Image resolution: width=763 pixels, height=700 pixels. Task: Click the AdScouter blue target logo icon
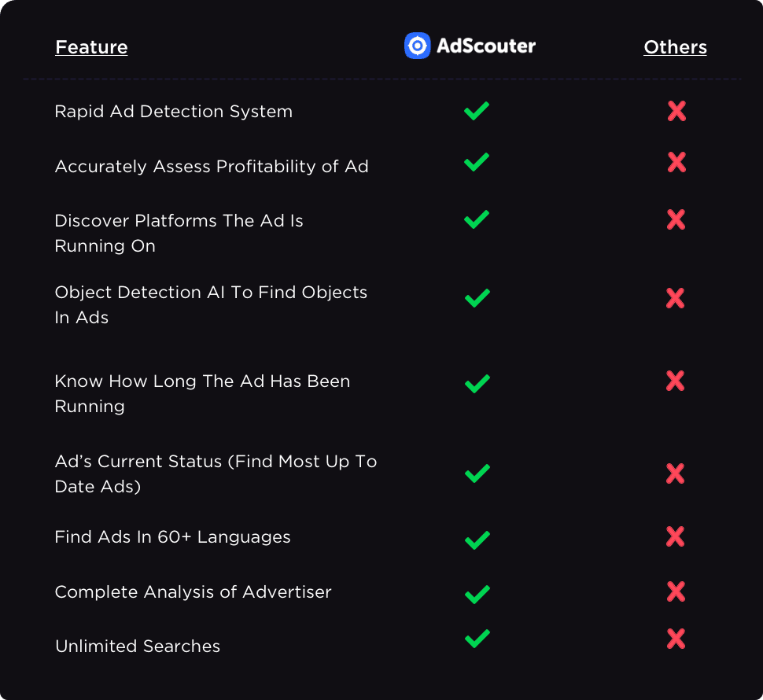tap(417, 46)
